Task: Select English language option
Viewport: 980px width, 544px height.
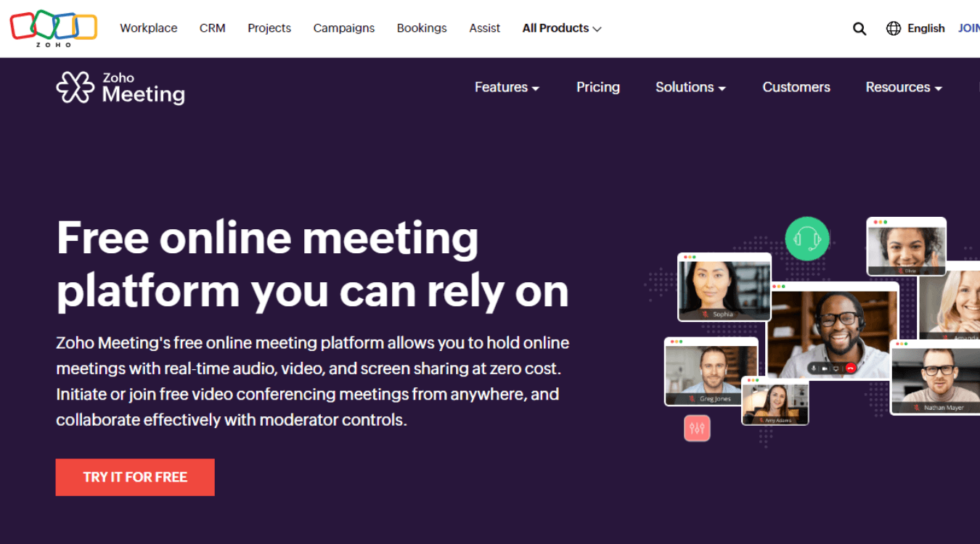Action: click(926, 28)
